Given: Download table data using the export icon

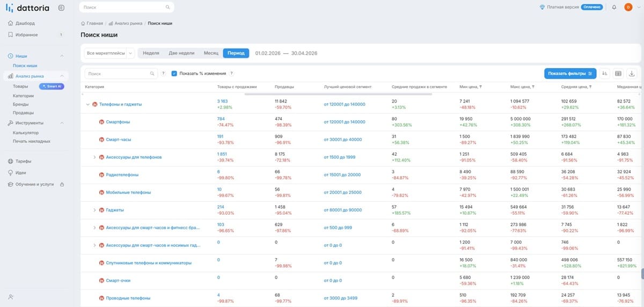Looking at the screenshot, I should click(632, 74).
